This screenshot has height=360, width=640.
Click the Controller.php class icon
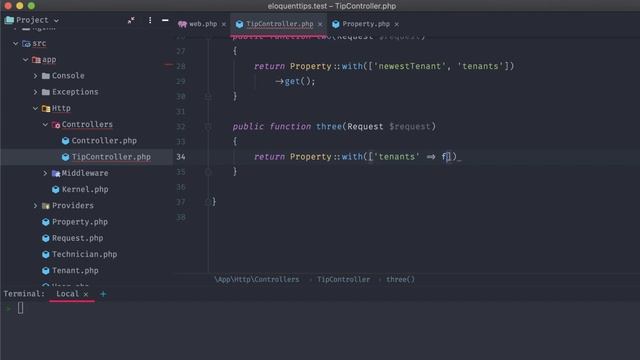(65, 141)
